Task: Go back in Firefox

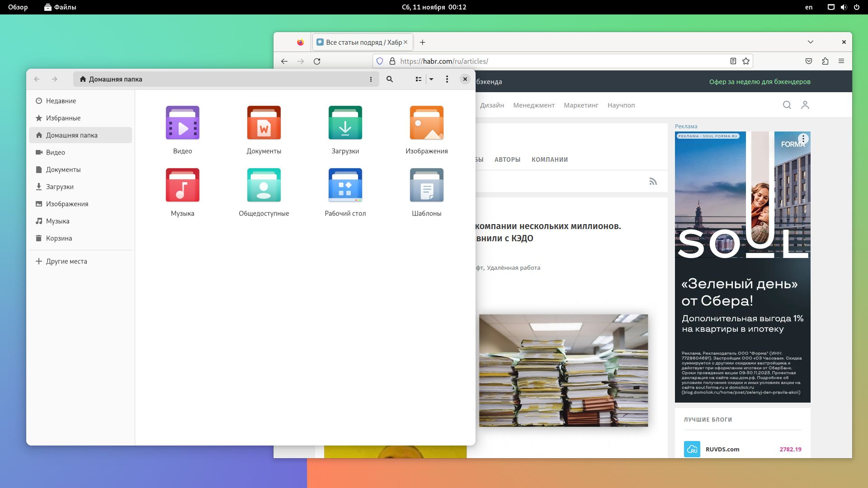Action: 284,61
